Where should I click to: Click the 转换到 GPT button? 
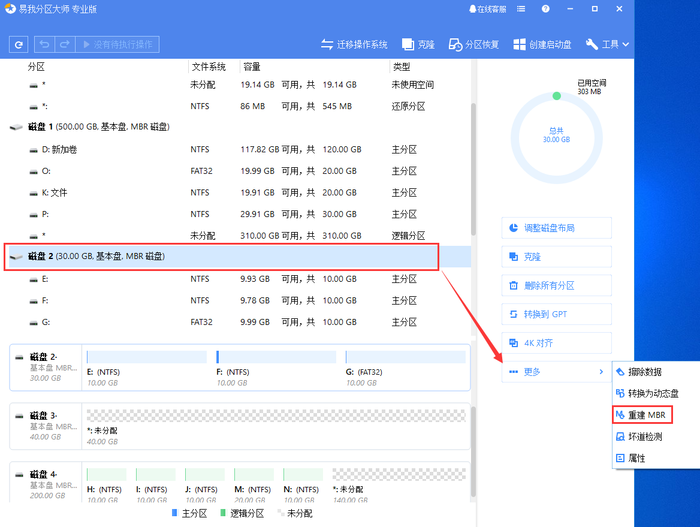556,314
